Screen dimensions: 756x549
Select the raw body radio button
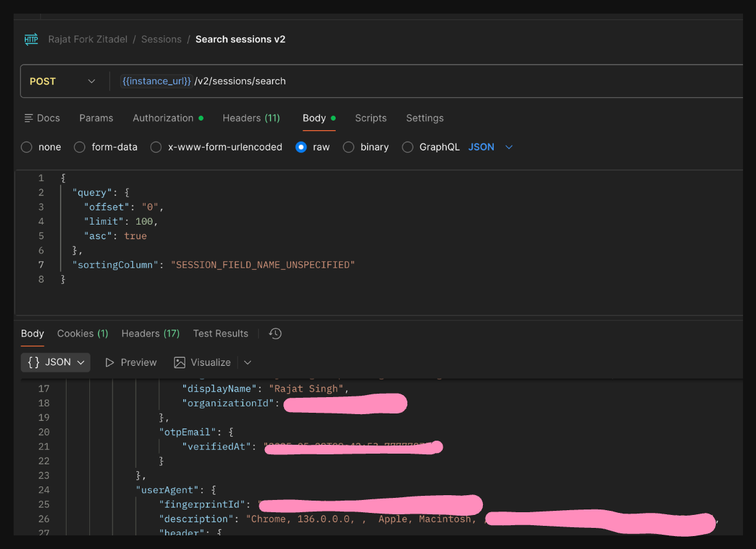tap(301, 147)
